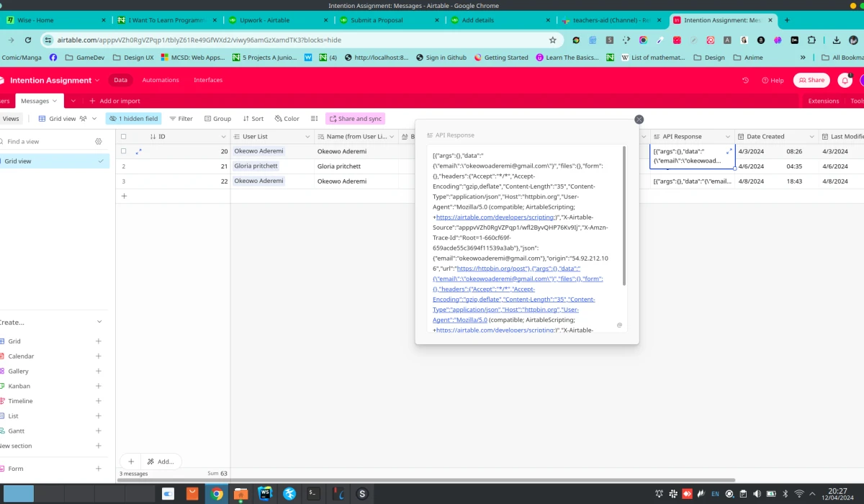
Task: Open Airtable Extensions panel
Action: click(x=822, y=101)
